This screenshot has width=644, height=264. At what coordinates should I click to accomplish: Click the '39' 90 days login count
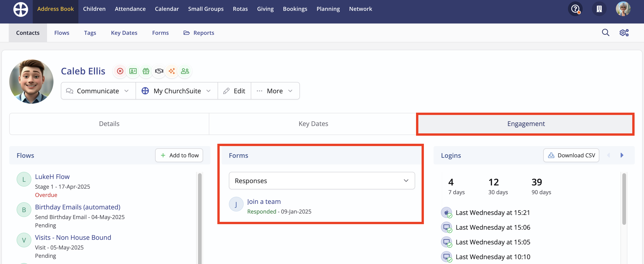[537, 182]
